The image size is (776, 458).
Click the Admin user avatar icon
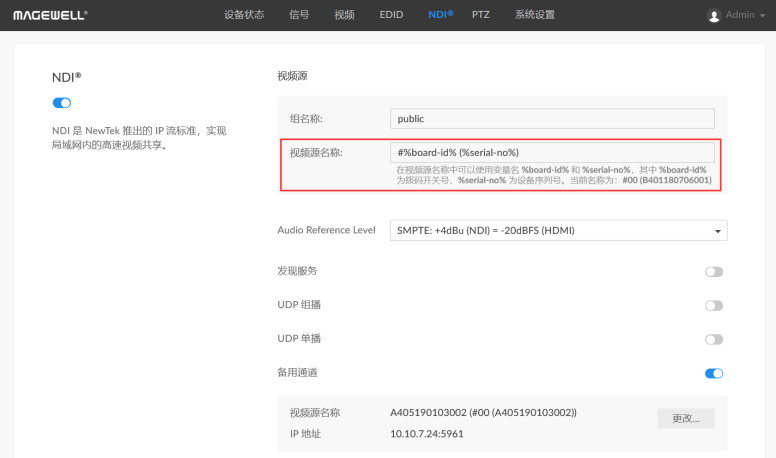713,16
